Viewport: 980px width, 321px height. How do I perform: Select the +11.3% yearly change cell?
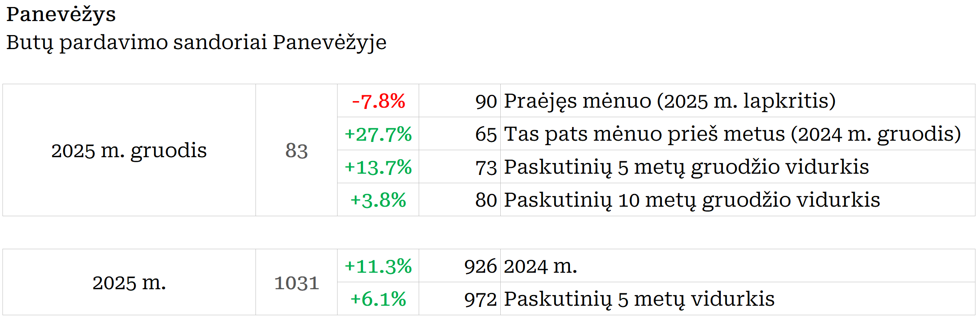[378, 266]
